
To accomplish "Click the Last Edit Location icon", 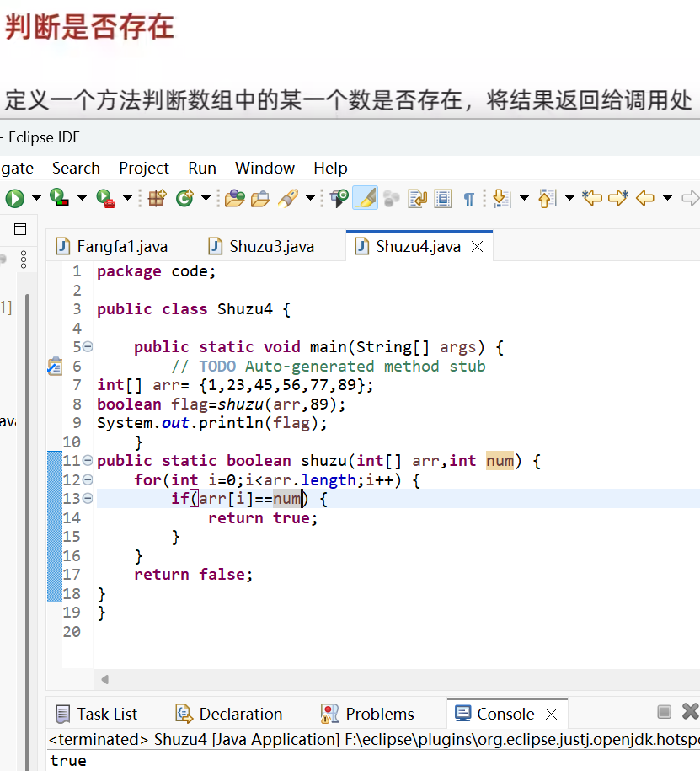I will point(592,198).
